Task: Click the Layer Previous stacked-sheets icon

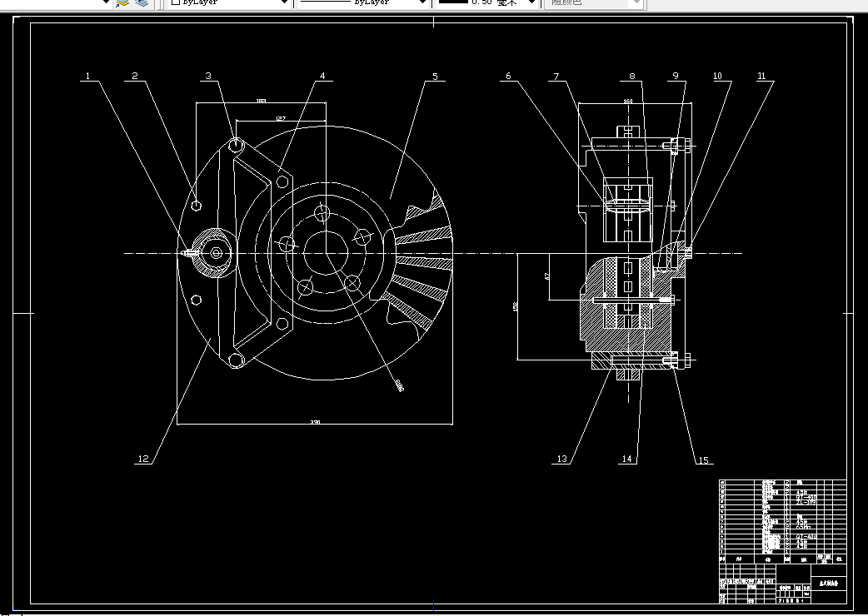Action: pyautogui.click(x=142, y=2)
